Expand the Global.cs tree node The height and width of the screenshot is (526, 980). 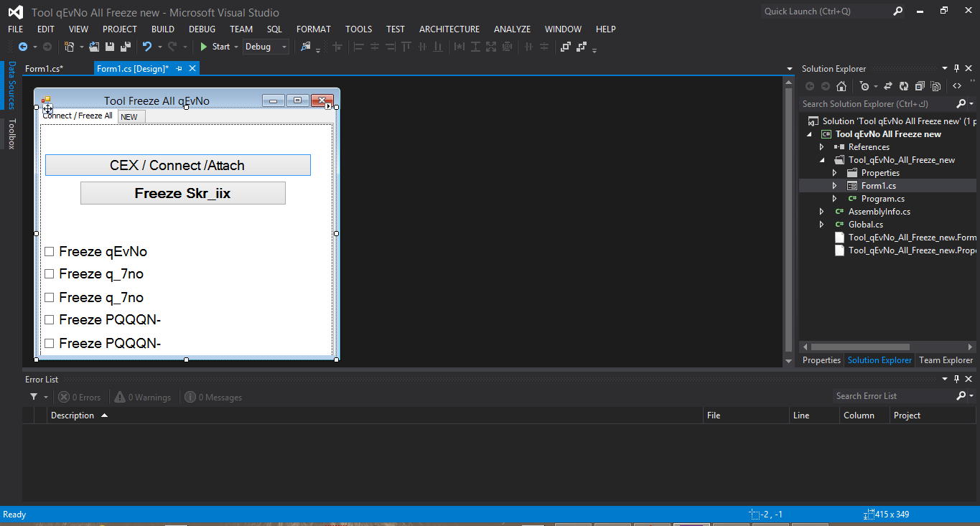pos(822,225)
